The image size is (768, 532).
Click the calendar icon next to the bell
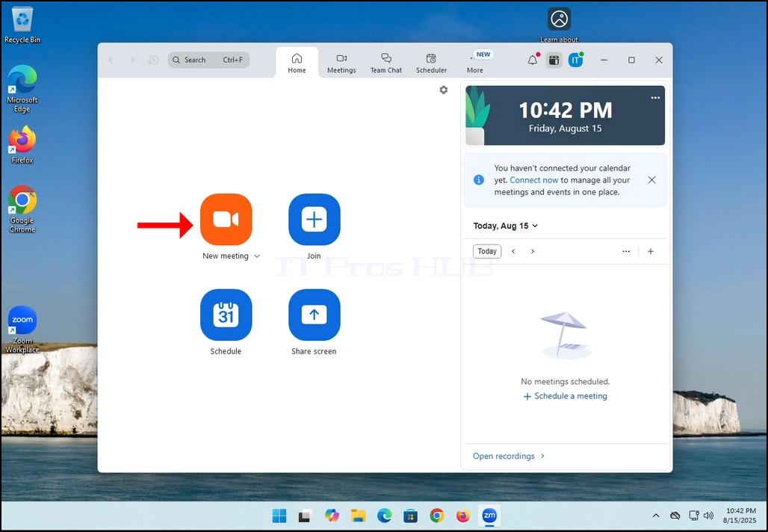[x=554, y=61]
